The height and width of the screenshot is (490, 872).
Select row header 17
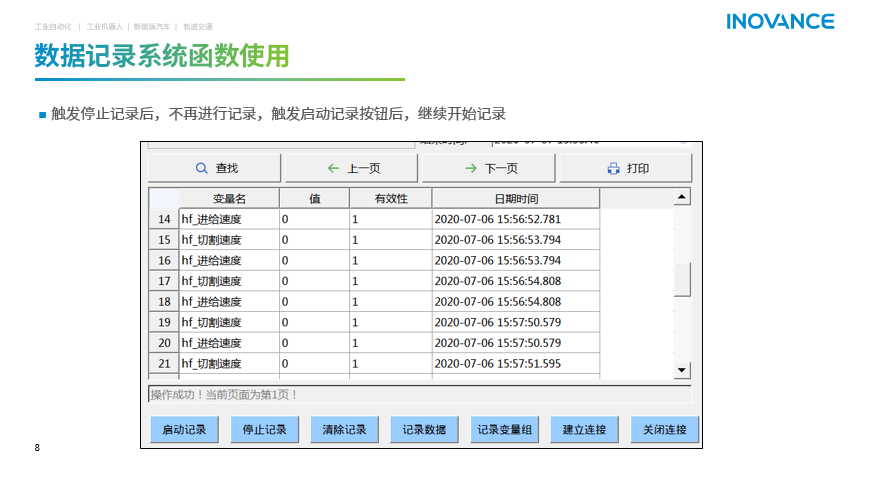164,281
